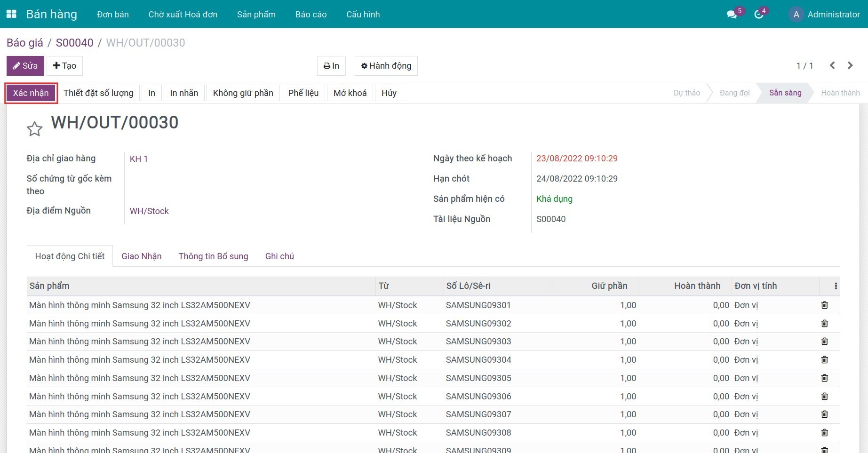
Task: Sort by Sản phẩm column header
Action: [x=201, y=286]
